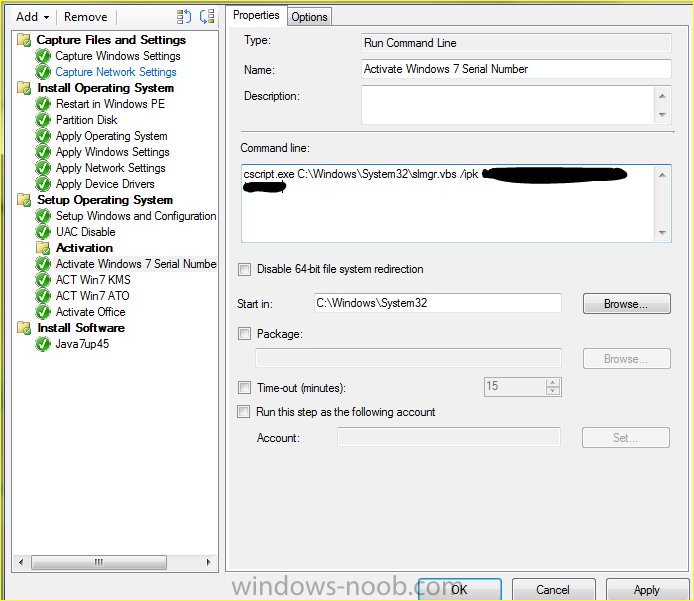
Task: Click the task tree horizontal scrollbar thumb
Action: (99, 562)
